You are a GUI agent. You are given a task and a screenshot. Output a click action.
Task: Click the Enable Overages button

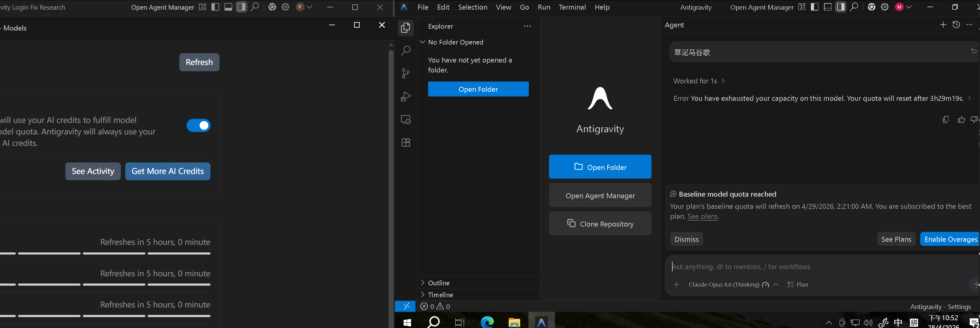pyautogui.click(x=950, y=239)
